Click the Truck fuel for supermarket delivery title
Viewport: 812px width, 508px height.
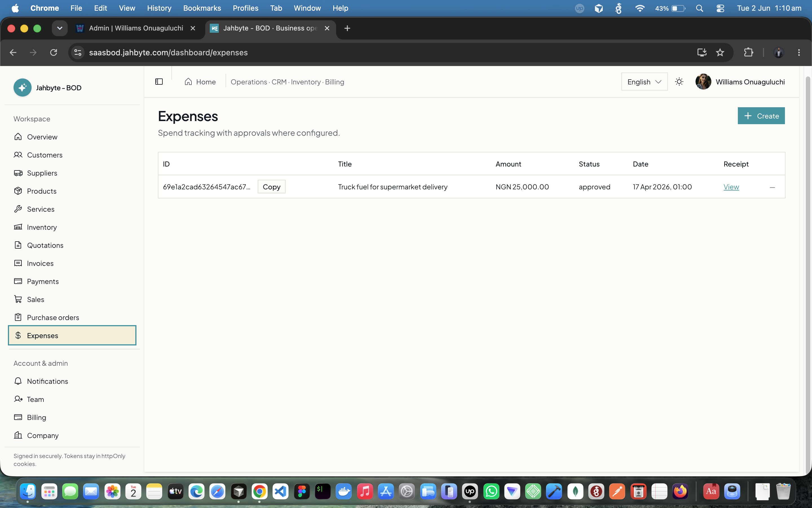click(392, 187)
